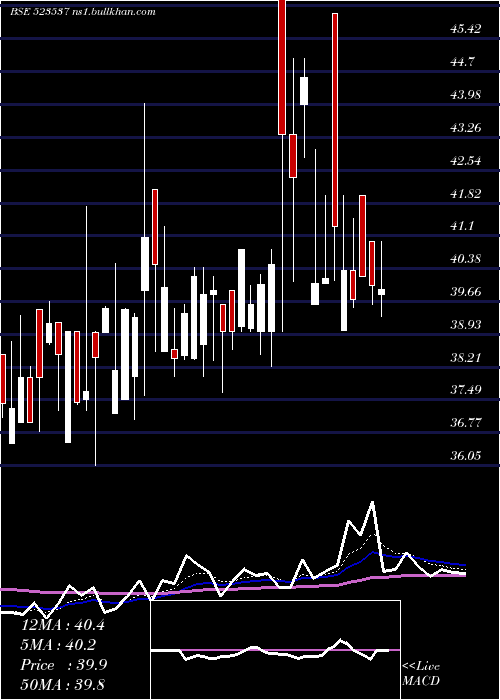This screenshot has height=700, width=500.
Task: Click the 38.93 price axis label
Action: (x=466, y=324)
